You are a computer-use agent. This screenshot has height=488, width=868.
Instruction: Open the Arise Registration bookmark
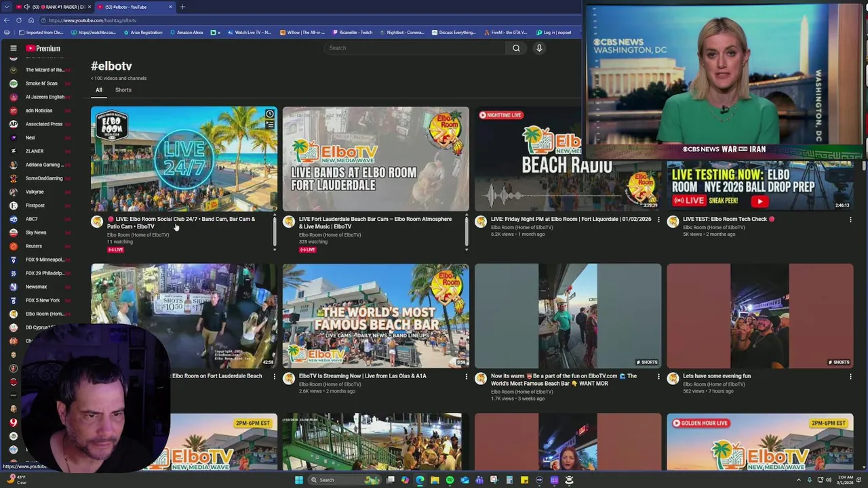pos(143,33)
